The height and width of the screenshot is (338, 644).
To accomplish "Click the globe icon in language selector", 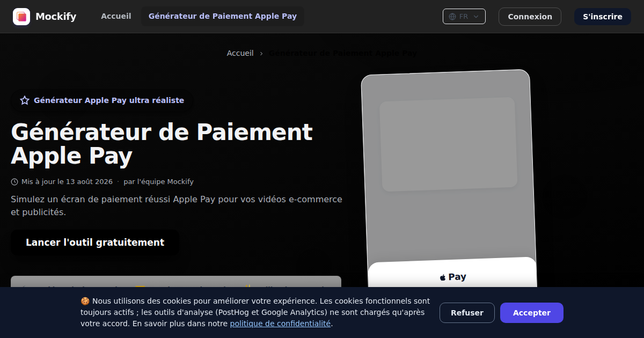I will click(452, 17).
